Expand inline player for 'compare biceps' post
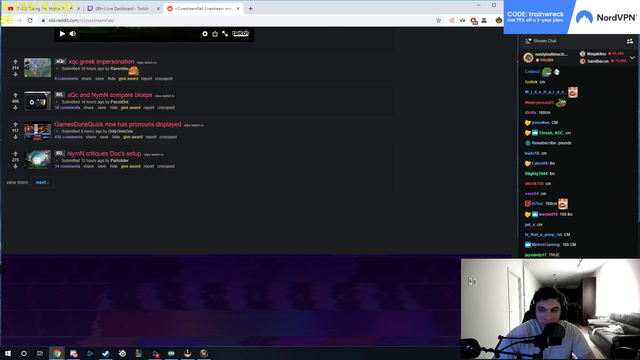The image size is (640, 360). coord(57,102)
